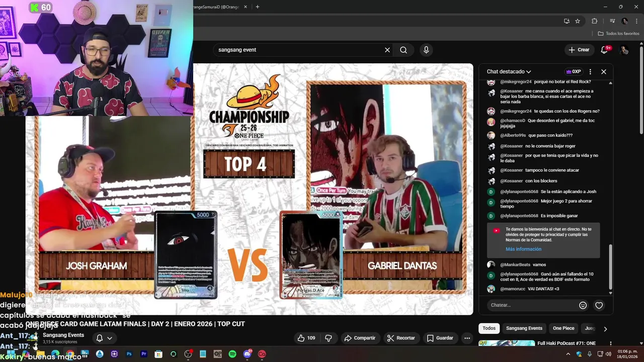Open more video actions ellipsis

coord(467,338)
